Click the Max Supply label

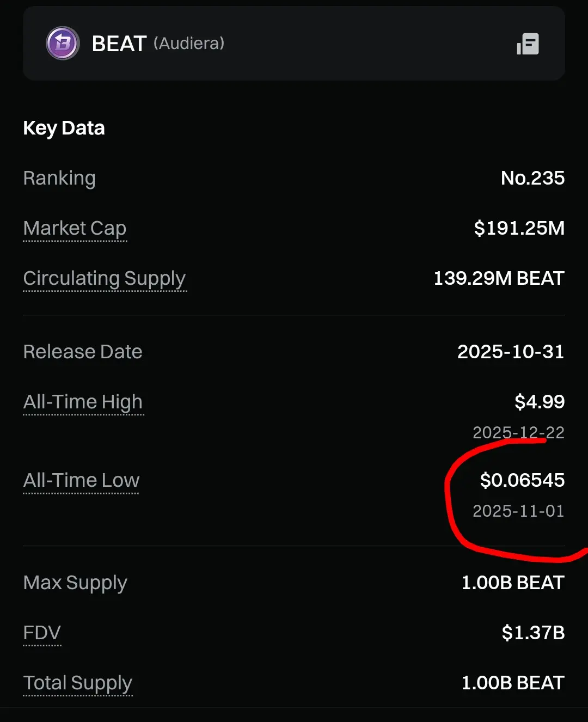click(75, 583)
